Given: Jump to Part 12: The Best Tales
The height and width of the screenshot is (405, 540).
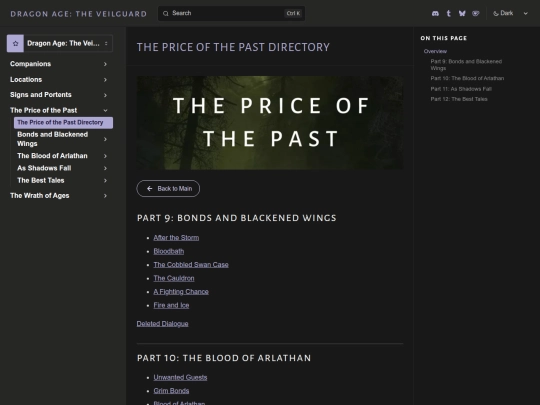Looking at the screenshot, I should (x=459, y=99).
